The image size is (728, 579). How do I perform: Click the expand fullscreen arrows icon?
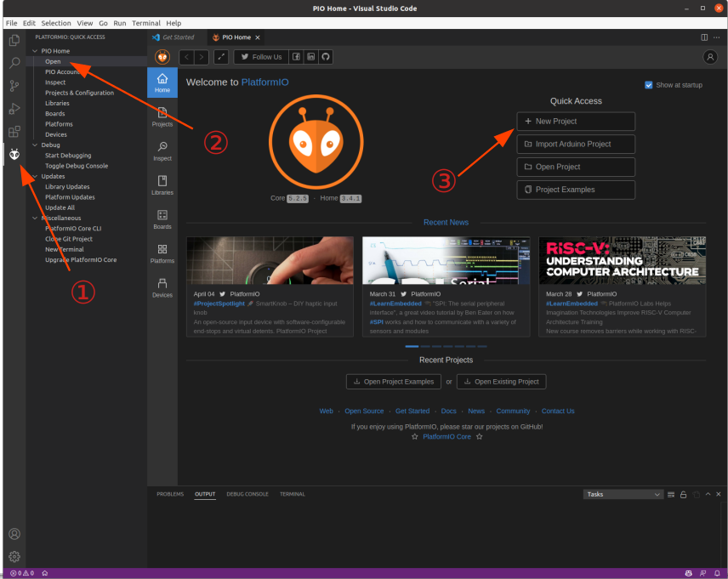221,57
